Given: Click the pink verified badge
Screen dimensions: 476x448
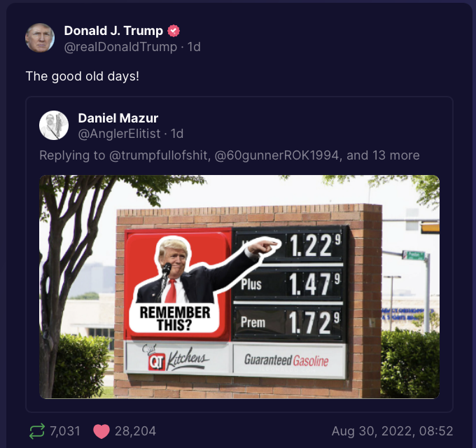Looking at the screenshot, I should pyautogui.click(x=174, y=31).
